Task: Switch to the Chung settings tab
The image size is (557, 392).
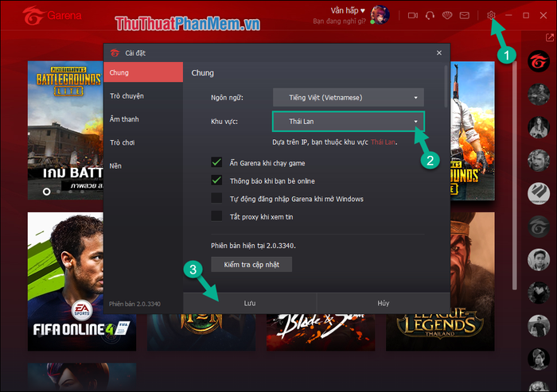Action: 143,72
